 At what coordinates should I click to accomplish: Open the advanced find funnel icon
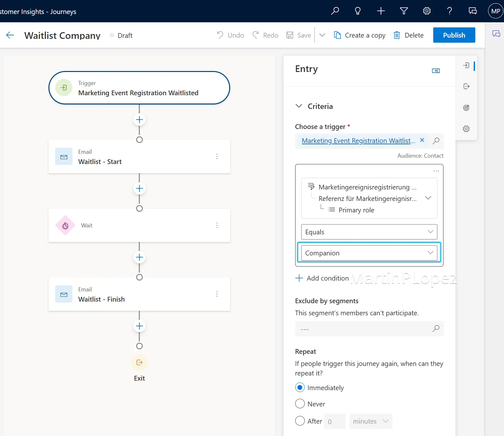(404, 11)
